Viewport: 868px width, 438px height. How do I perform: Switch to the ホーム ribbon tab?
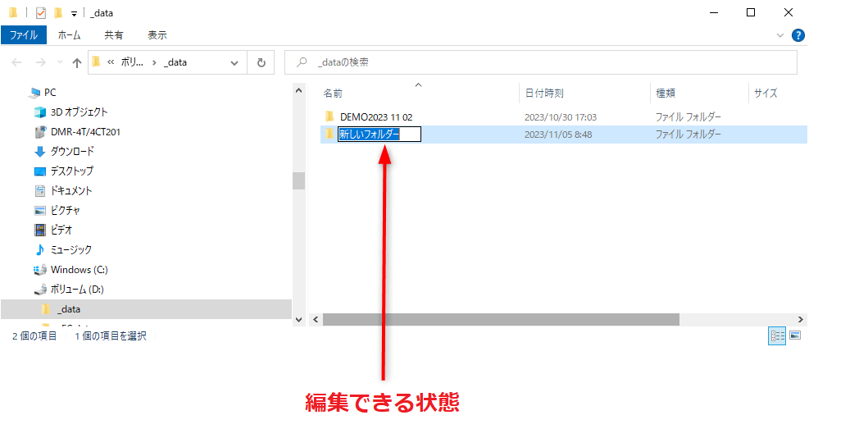(x=69, y=35)
